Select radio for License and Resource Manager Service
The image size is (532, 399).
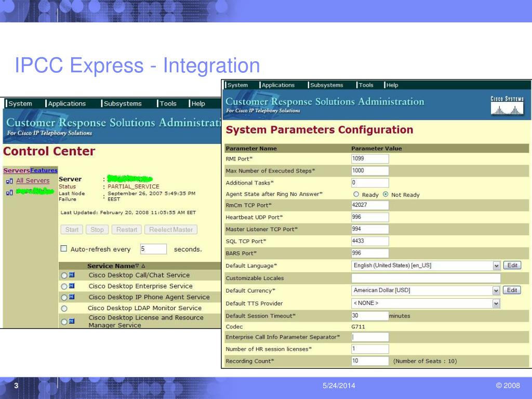64,322
